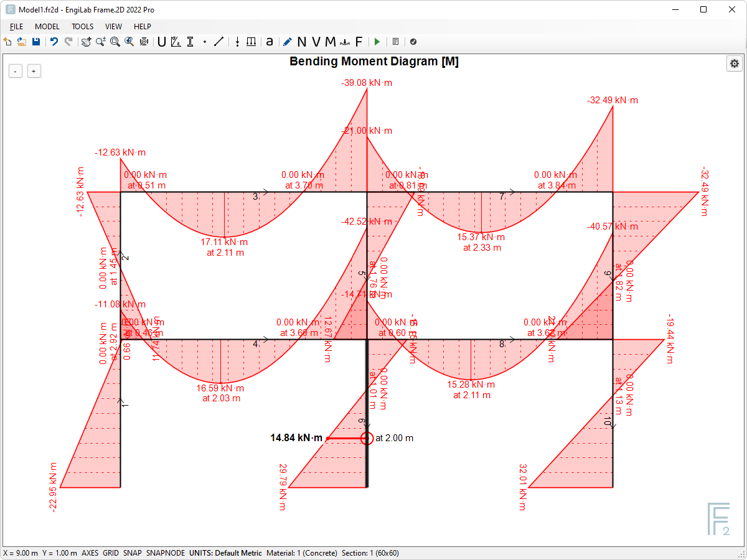Open the diagram settings gear

coord(735,63)
